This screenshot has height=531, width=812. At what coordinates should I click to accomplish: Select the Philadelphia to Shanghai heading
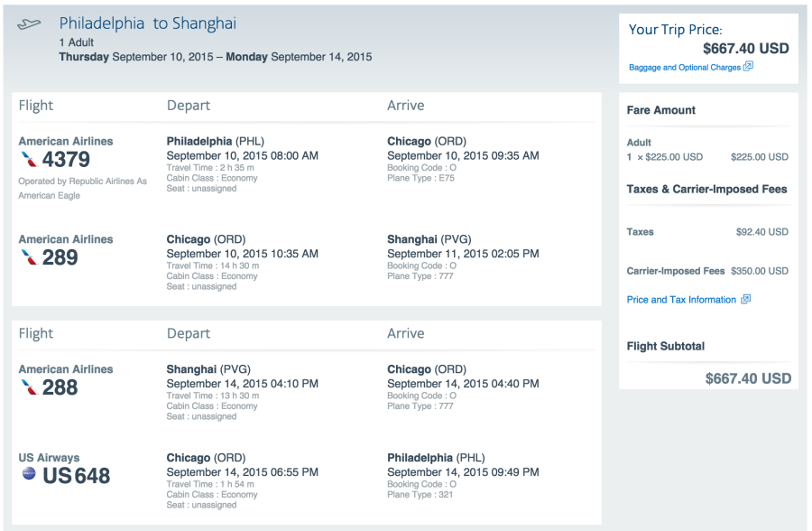148,23
